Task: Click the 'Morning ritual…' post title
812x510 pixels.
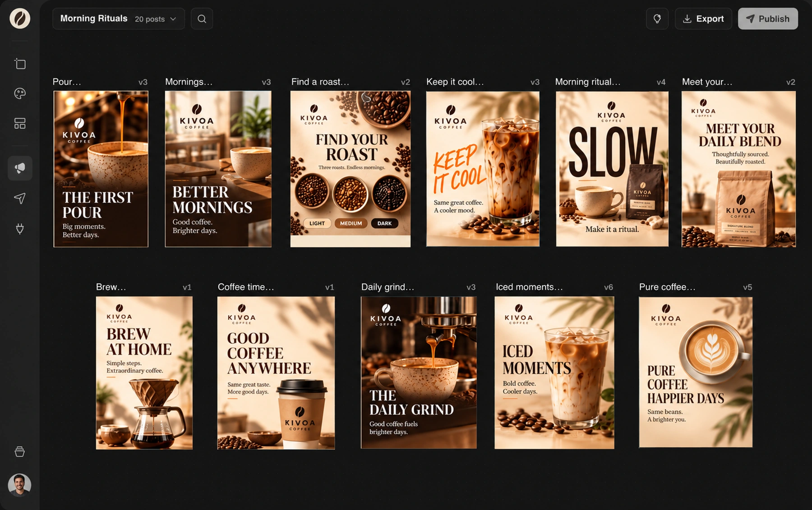Action: tap(588, 82)
